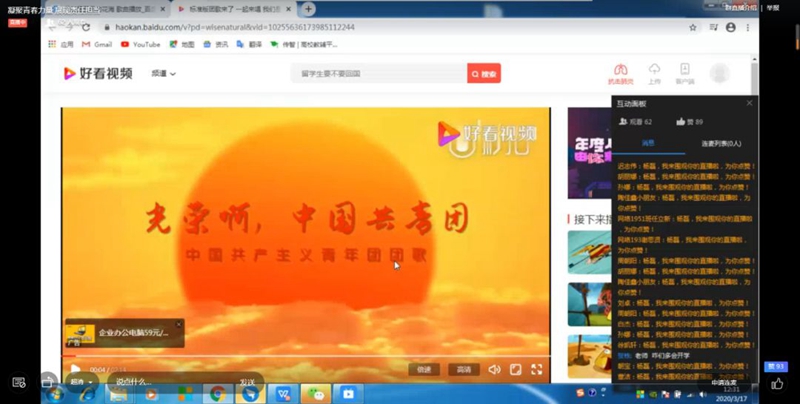Open the 高清 video quality menu
The width and height of the screenshot is (800, 404).
point(463,369)
